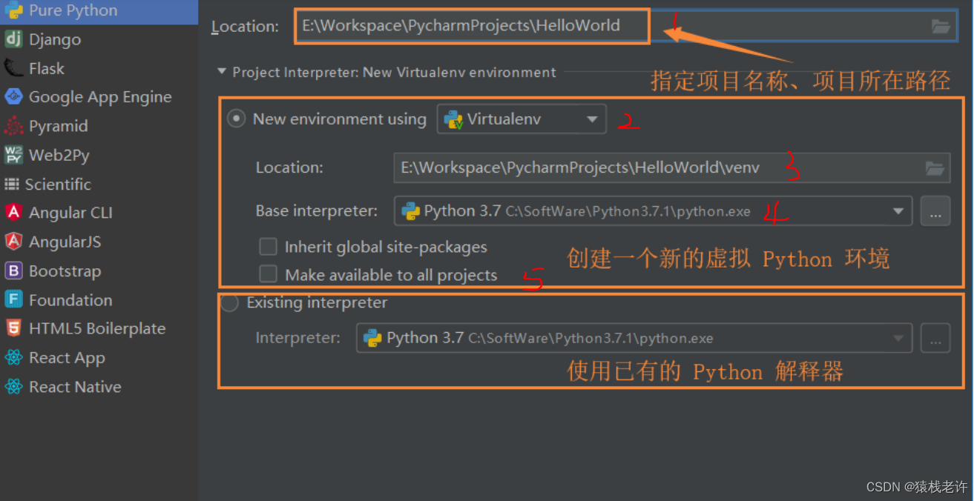The width and height of the screenshot is (980, 501).
Task: Select AngularJS project type
Action: click(x=65, y=242)
